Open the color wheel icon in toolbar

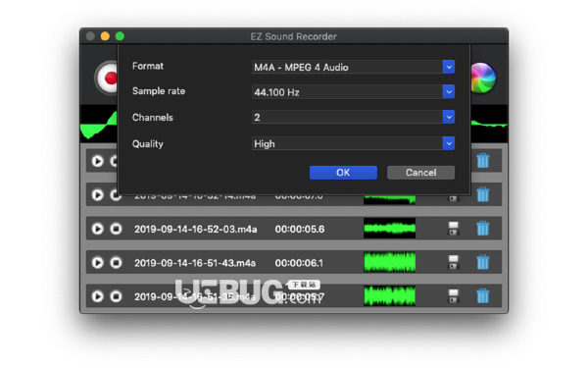pos(483,79)
